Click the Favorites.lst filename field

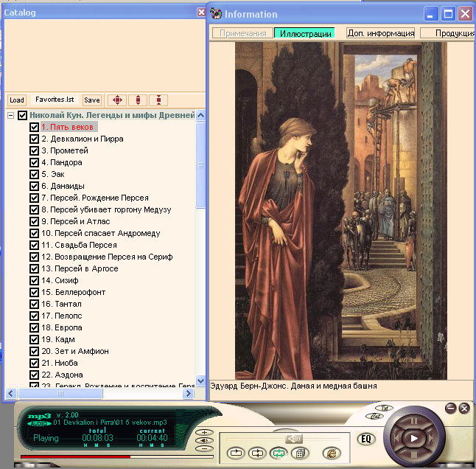[55, 100]
